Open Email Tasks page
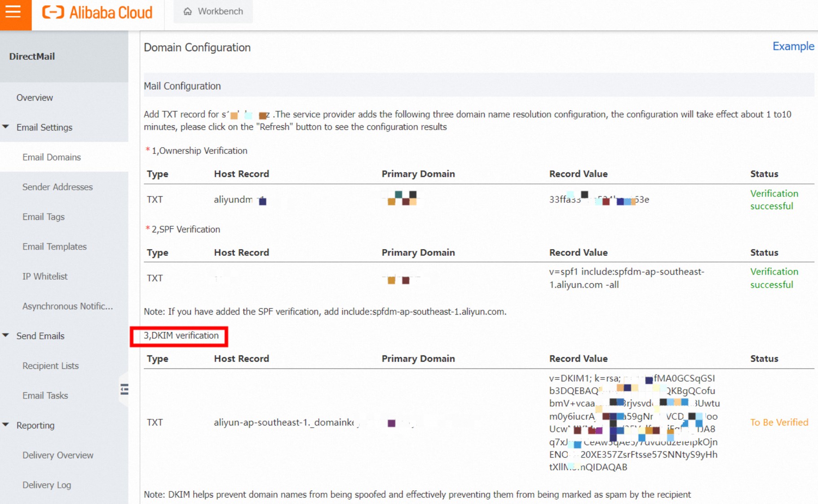818x504 pixels. coord(45,395)
